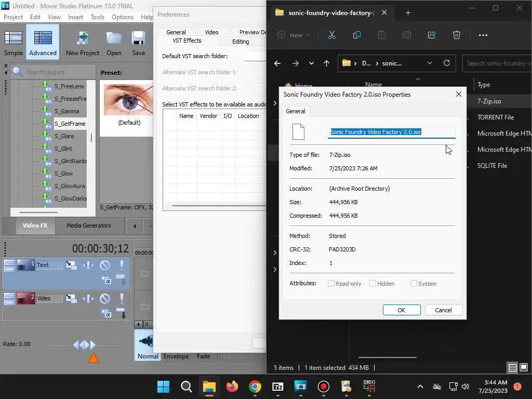
Task: Select the Envelope edit tool tab
Action: 176,356
